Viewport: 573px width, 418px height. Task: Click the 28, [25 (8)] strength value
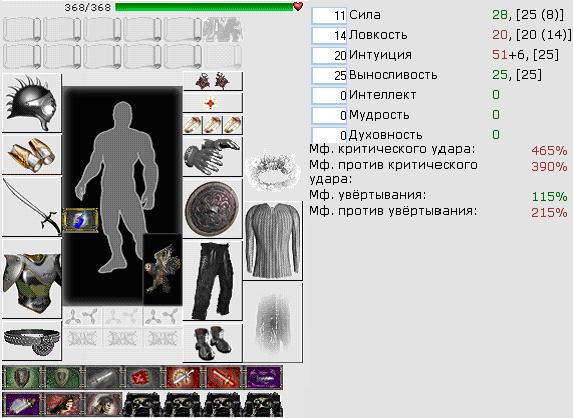[x=528, y=15]
